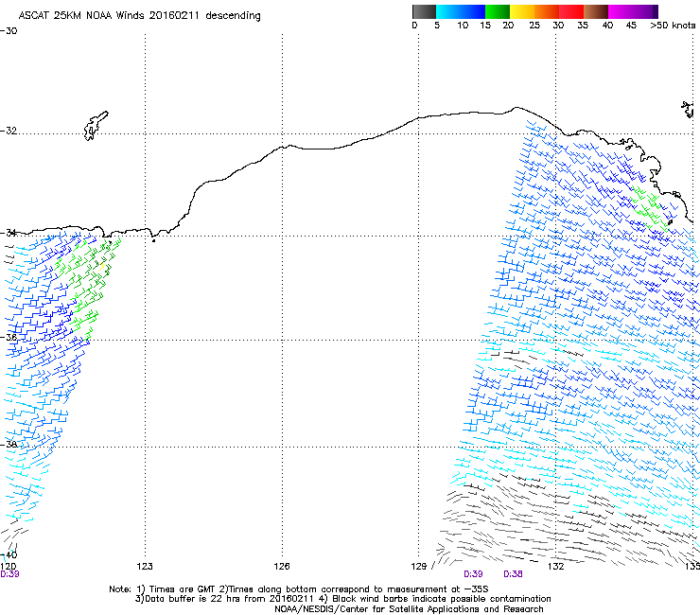This screenshot has width=700, height=615.
Task: Click the "45" legend scale label
Action: coord(631,26)
